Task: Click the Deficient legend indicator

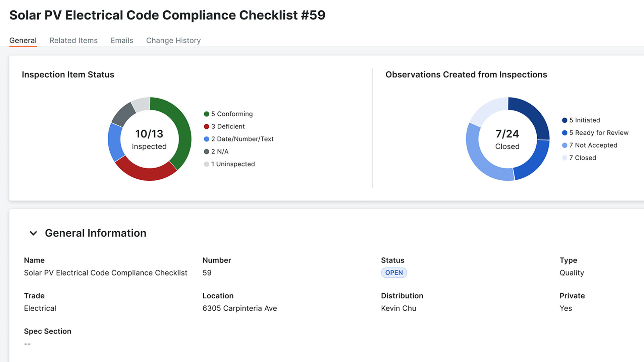Action: point(207,126)
